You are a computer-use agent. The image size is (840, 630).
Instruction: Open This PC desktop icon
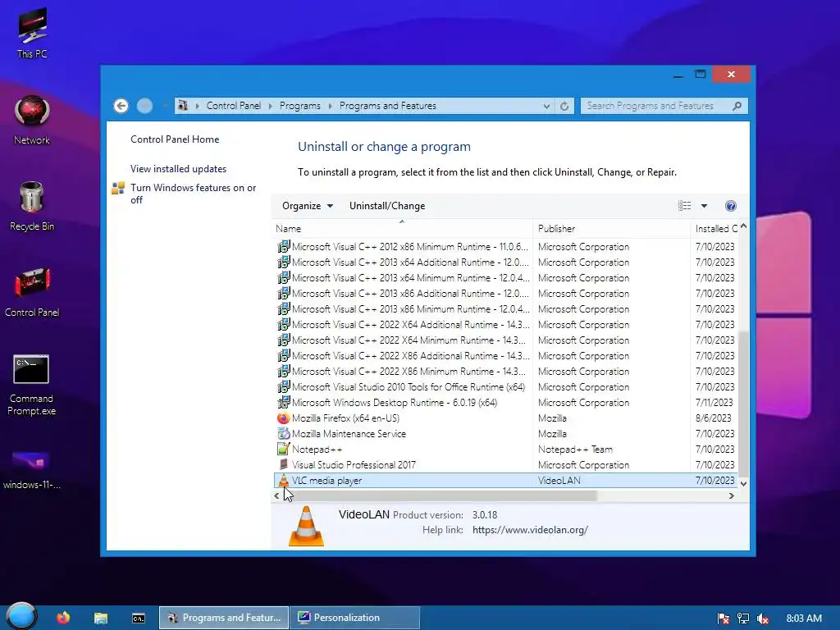point(32,33)
